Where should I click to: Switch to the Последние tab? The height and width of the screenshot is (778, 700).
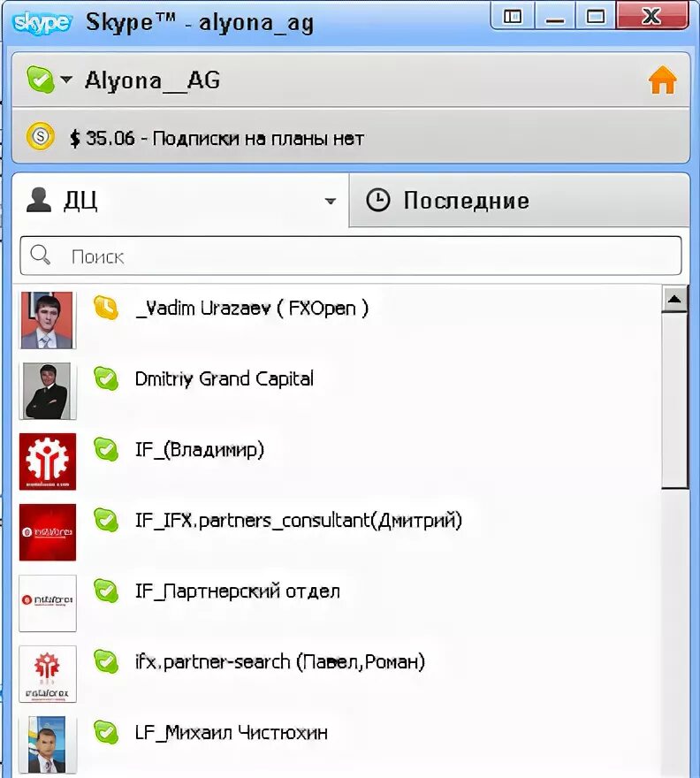pos(520,201)
